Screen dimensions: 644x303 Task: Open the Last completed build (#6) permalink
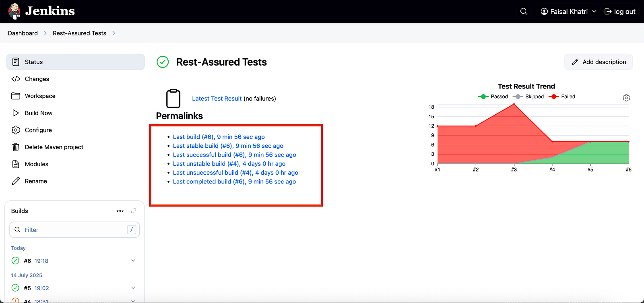point(234,181)
